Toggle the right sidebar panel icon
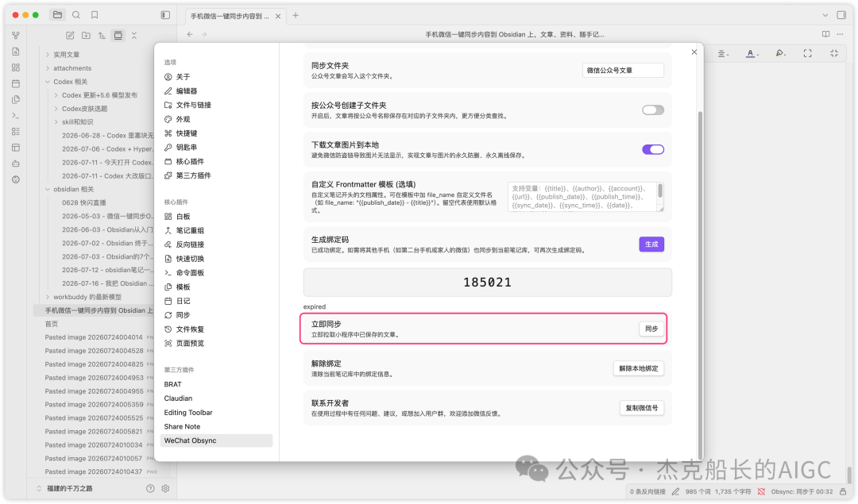This screenshot has width=858, height=504. 841,15
